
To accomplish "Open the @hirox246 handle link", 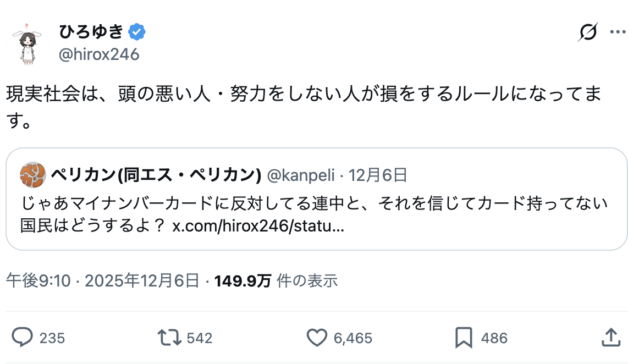I will [99, 54].
